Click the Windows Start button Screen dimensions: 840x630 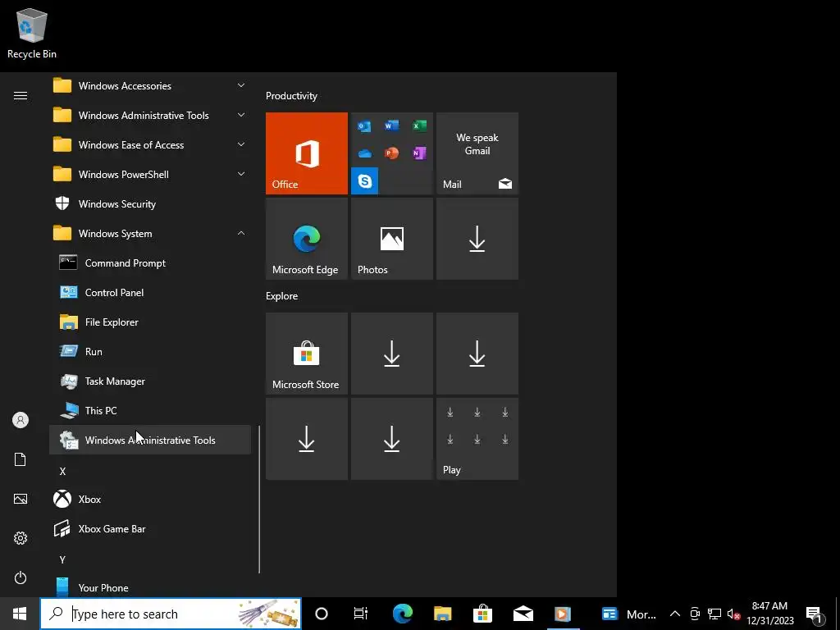[20, 614]
